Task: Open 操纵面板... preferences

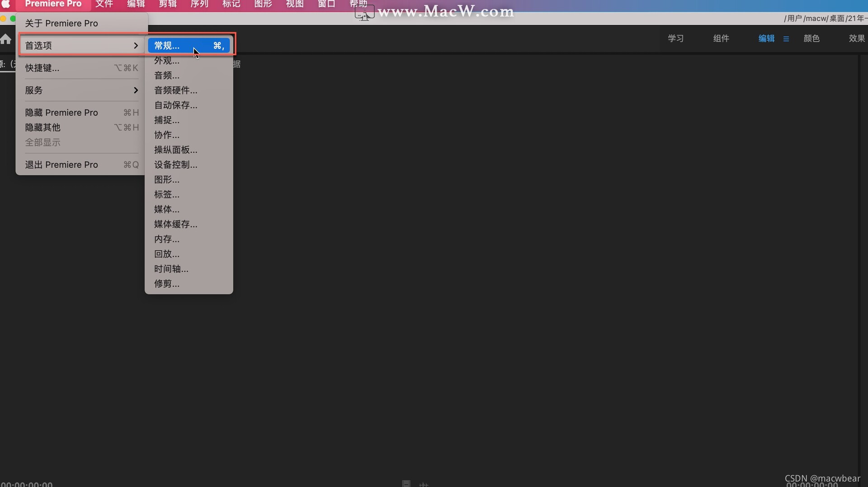Action: coord(189,150)
